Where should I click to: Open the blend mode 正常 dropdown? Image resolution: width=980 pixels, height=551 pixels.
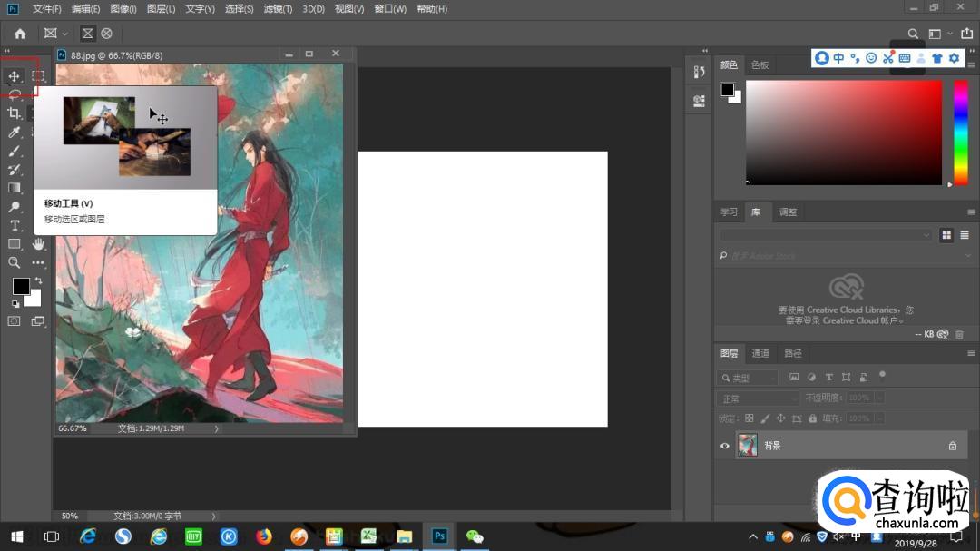758,398
